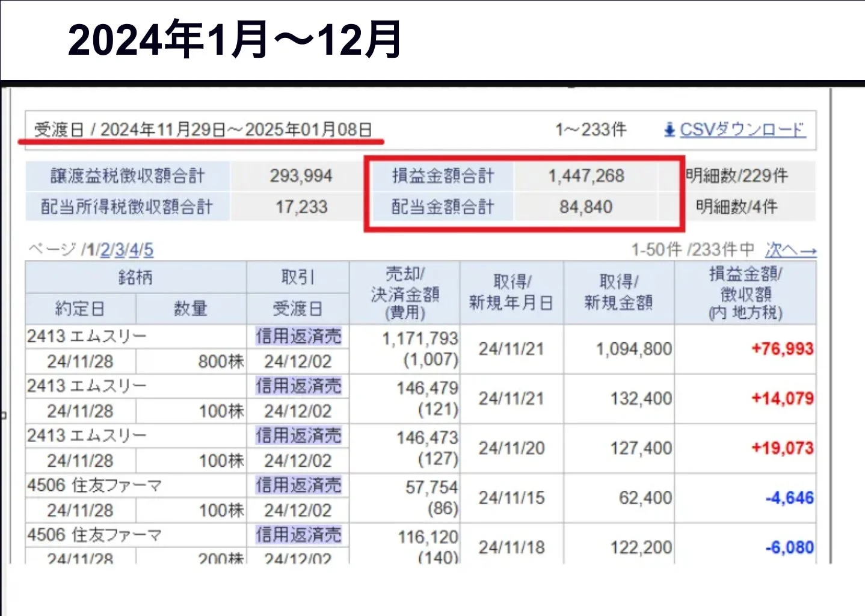Click the 取引 column header
Viewport: 865px width, 616px height.
point(298,277)
